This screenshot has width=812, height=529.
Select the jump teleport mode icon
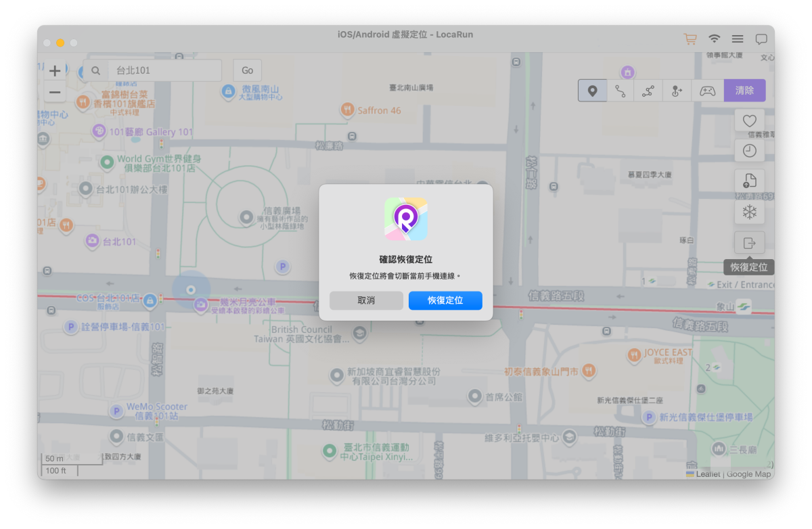[677, 91]
